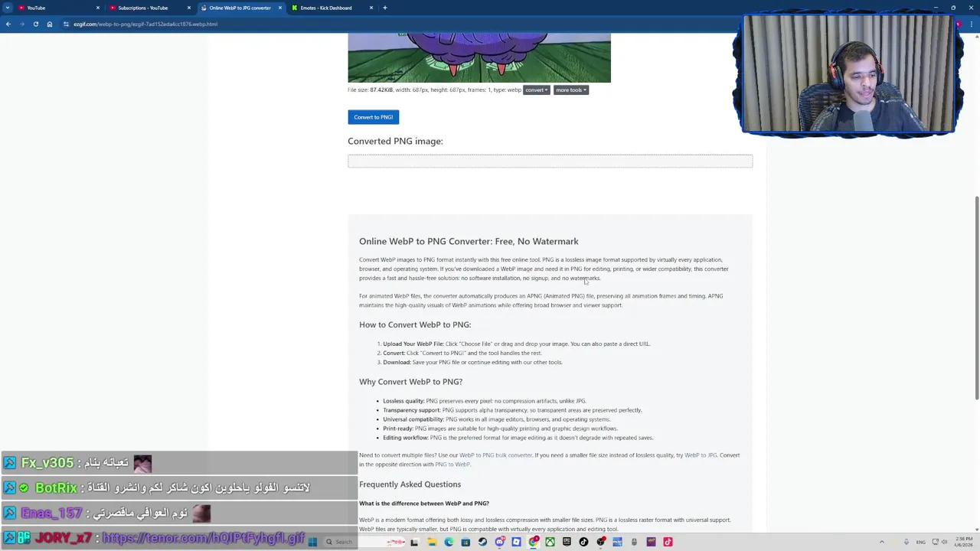
Task: Open the clock showing 2:56 PM
Action: click(x=964, y=542)
